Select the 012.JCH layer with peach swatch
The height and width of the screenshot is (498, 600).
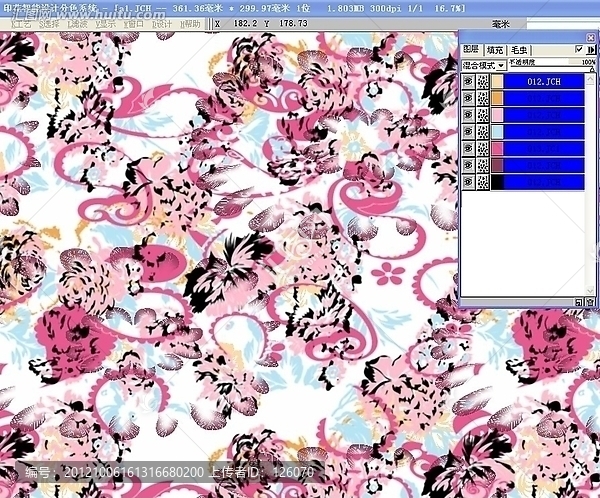[544, 82]
